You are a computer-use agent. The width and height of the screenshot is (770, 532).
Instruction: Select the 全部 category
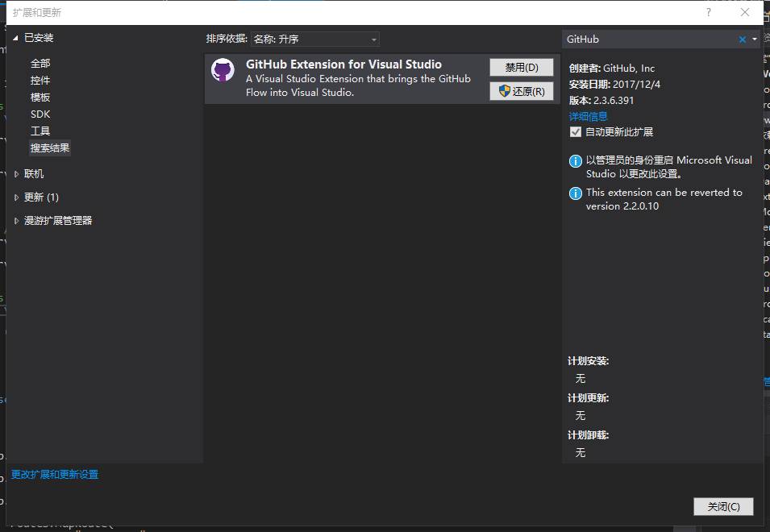(40, 64)
